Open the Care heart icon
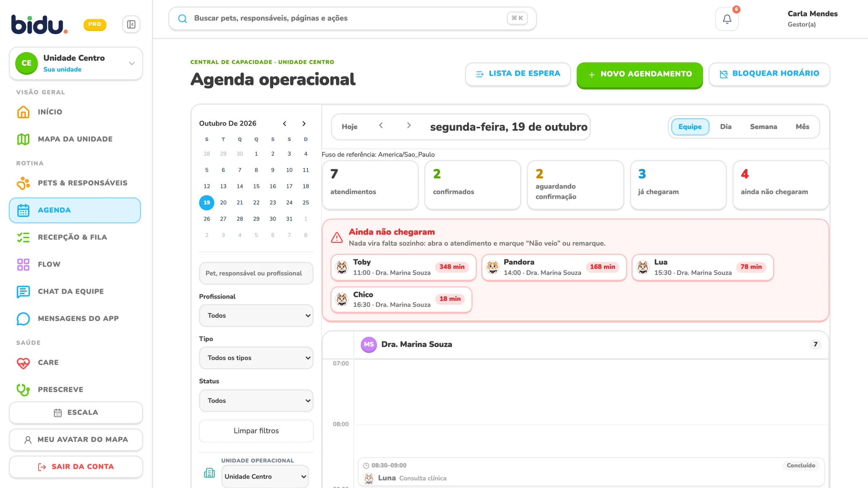The width and height of the screenshot is (868, 488). 24,363
